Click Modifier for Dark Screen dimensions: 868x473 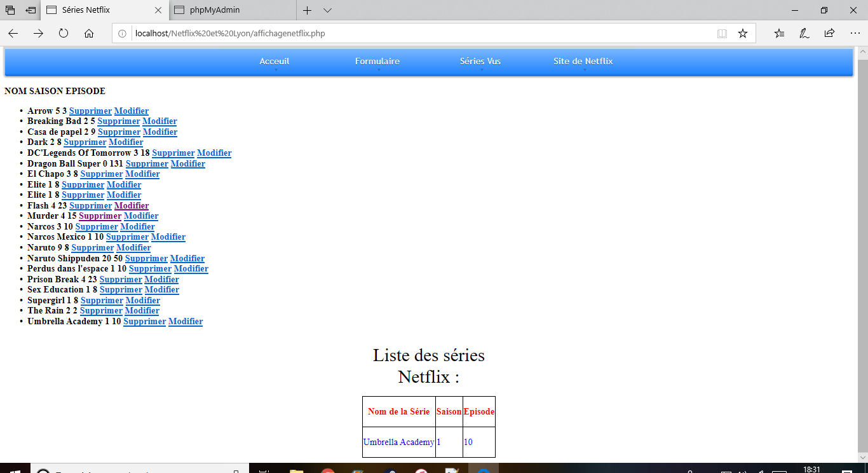point(126,142)
